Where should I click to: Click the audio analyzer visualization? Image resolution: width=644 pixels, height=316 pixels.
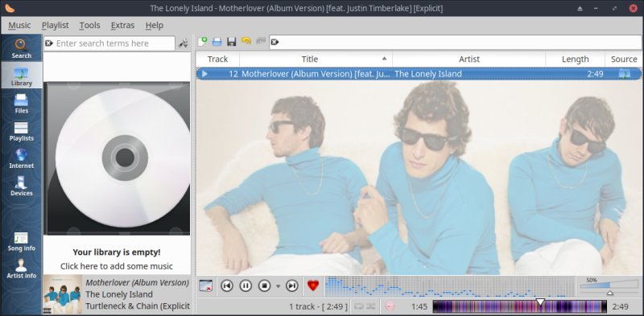pos(450,286)
